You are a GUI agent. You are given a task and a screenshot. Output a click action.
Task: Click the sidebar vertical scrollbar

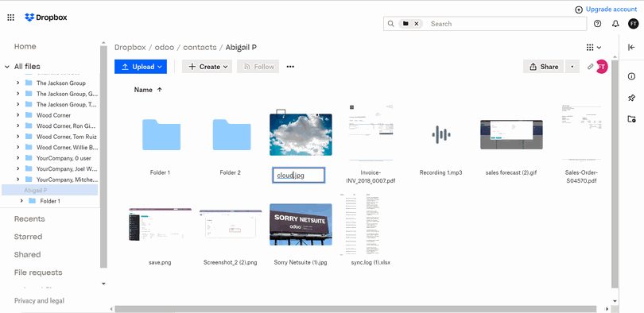tap(103, 156)
